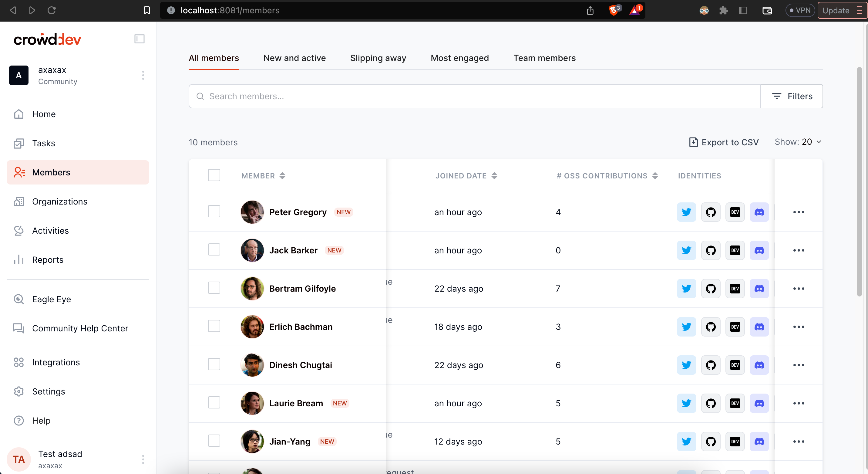Tick the select-all checkbox in the table header
The height and width of the screenshot is (474, 868).
pos(214,175)
